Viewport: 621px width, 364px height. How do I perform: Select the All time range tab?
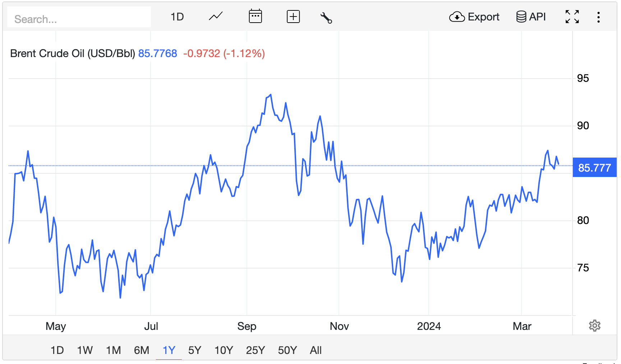point(316,350)
